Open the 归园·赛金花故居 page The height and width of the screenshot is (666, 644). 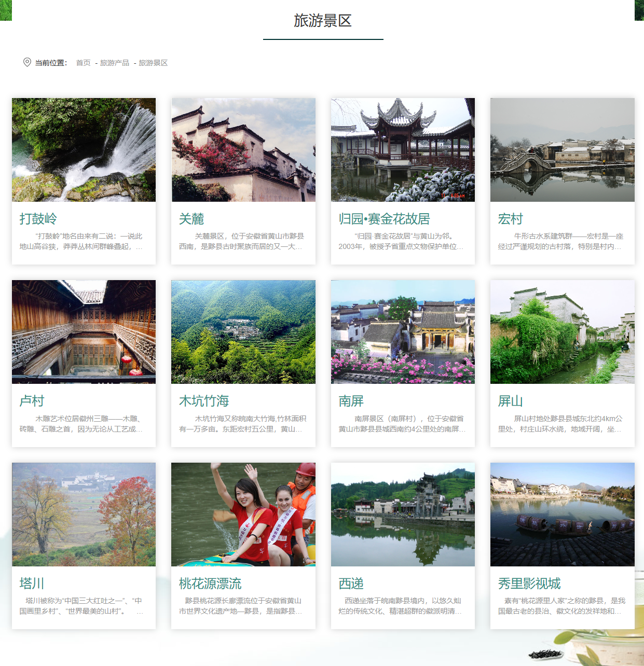coord(383,219)
